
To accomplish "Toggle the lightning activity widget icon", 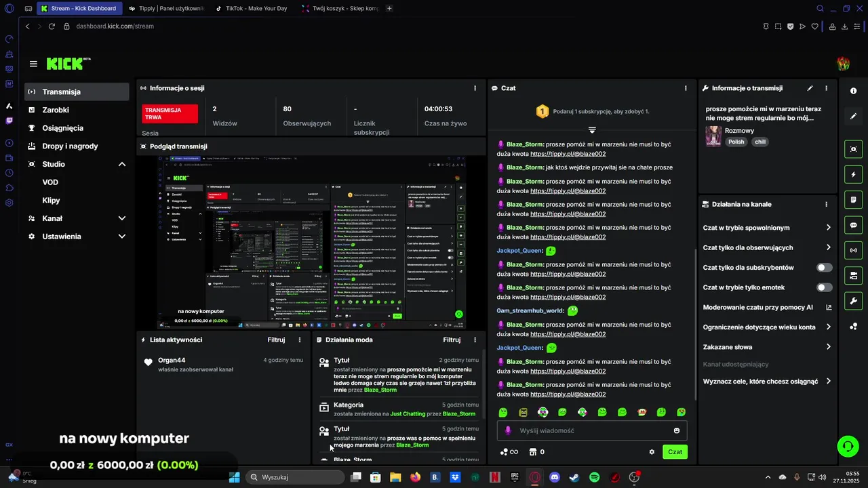I will click(853, 174).
